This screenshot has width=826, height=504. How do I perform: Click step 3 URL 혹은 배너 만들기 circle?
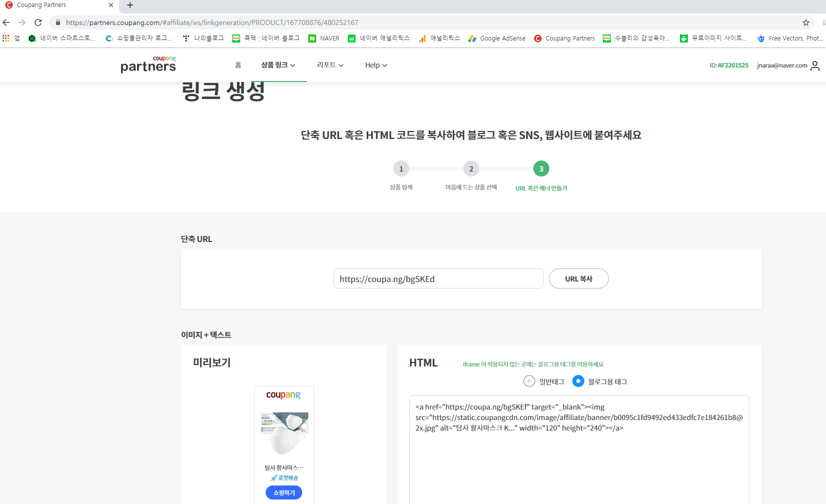(x=541, y=169)
